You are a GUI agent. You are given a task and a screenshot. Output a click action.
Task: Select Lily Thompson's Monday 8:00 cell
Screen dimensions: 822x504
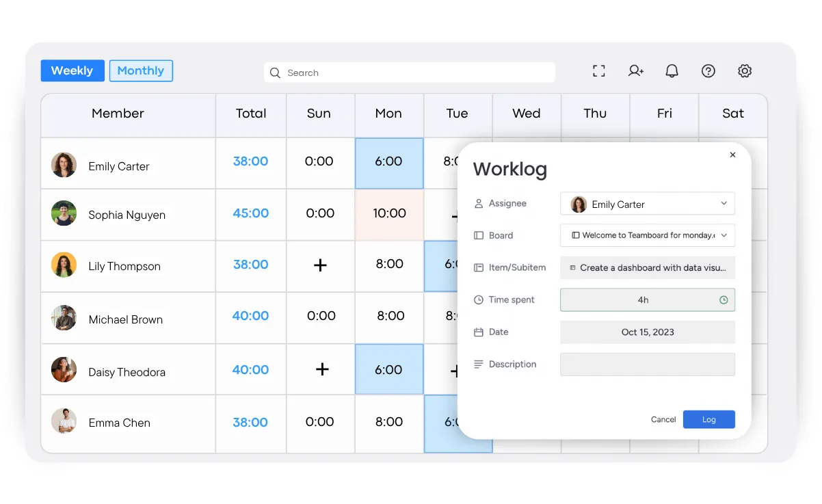tap(389, 267)
